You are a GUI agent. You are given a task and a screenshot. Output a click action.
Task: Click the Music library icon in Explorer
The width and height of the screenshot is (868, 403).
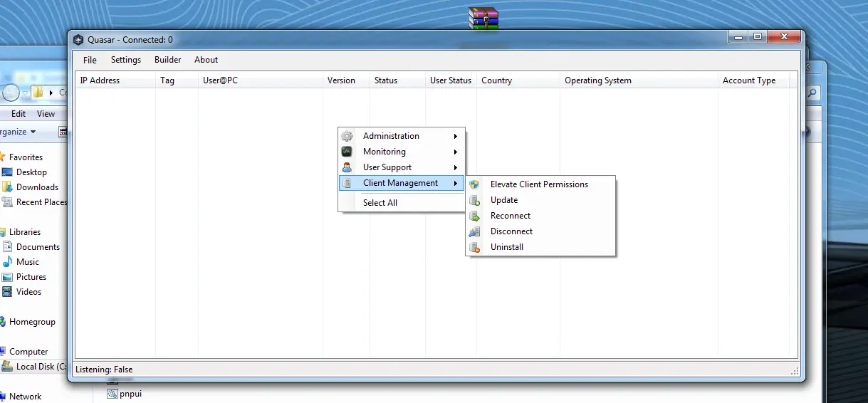pyautogui.click(x=6, y=262)
